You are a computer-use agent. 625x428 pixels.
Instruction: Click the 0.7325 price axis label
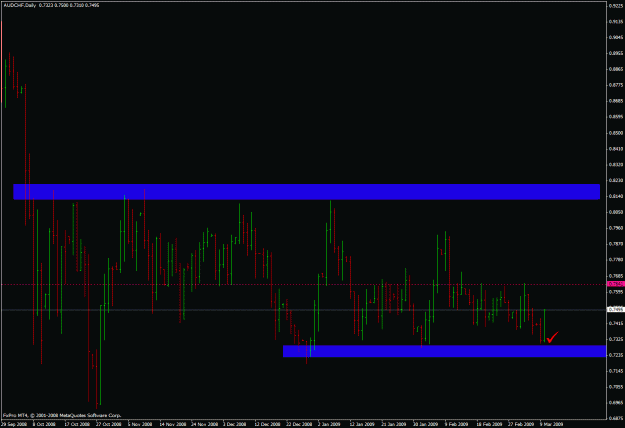616,339
